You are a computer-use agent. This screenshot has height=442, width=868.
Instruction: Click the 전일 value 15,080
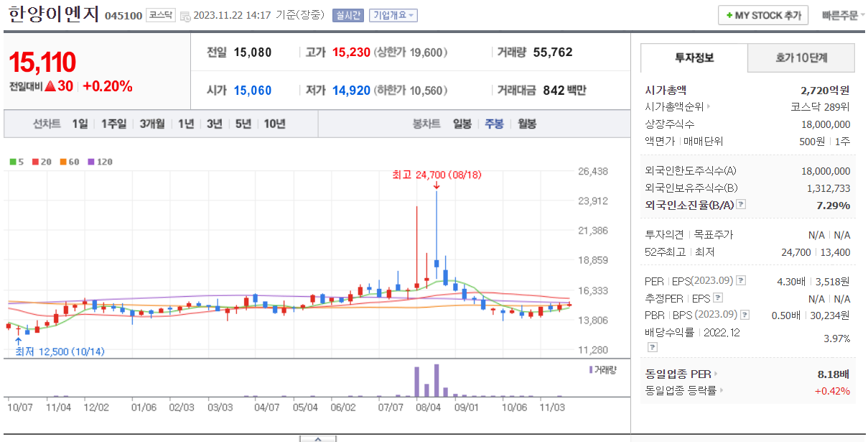coord(253,52)
